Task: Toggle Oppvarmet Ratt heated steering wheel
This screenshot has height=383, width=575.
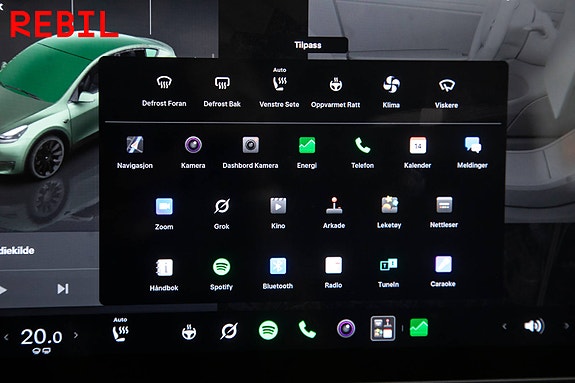Action: click(335, 92)
